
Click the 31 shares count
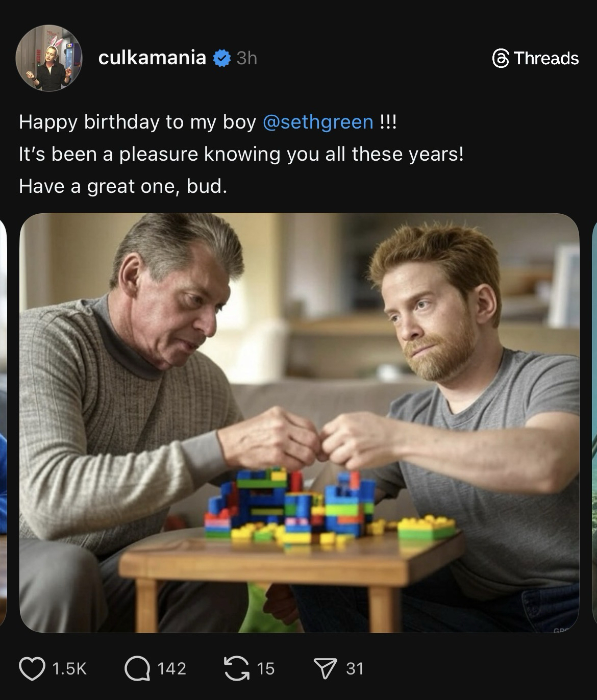[x=355, y=668]
